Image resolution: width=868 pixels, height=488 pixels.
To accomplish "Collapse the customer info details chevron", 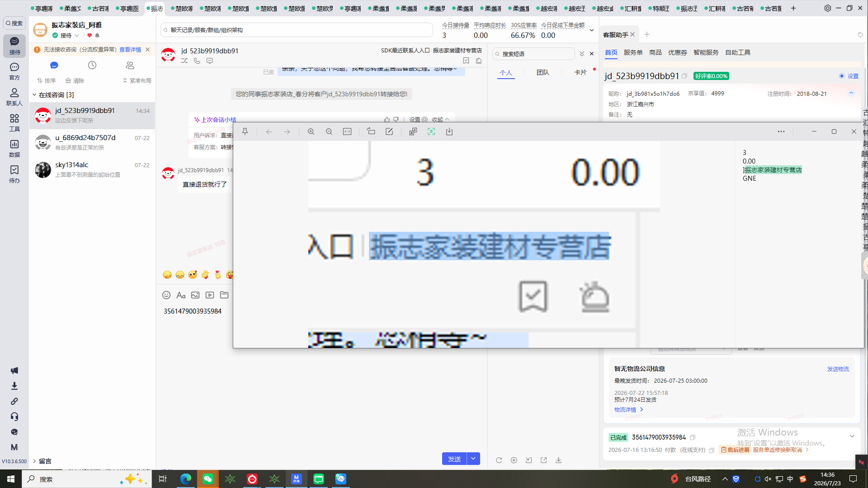I will [x=851, y=93].
